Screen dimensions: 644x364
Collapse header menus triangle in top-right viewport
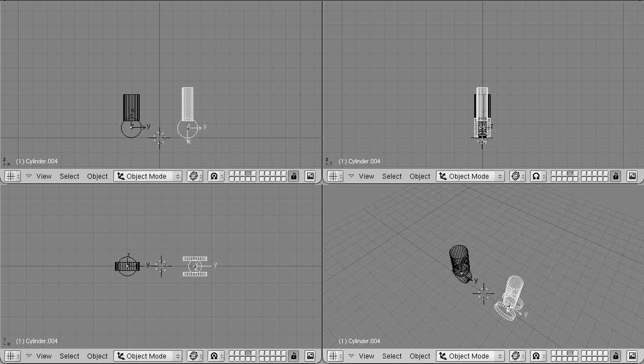coord(352,176)
